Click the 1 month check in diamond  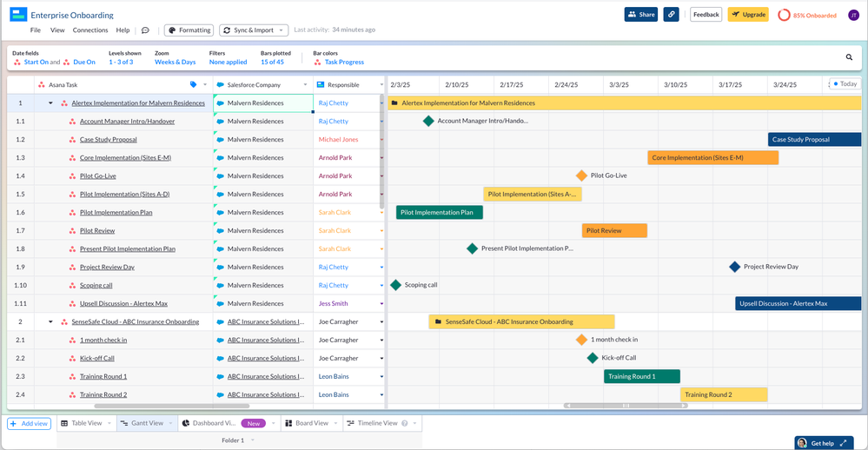click(581, 340)
